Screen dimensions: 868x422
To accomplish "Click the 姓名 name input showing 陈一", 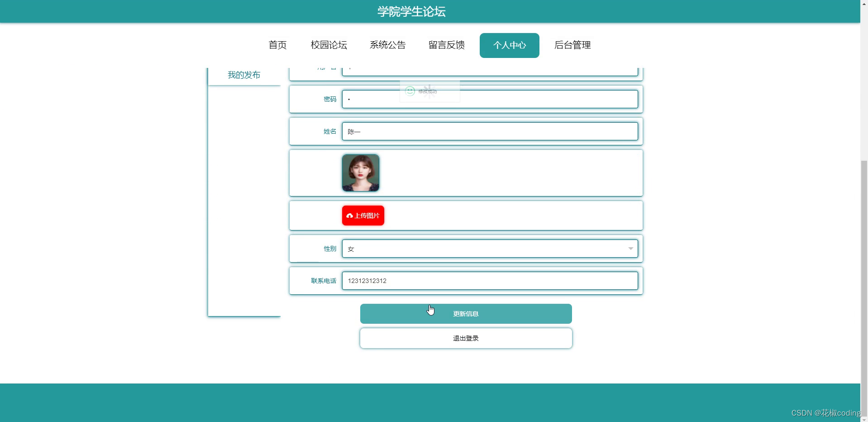I will click(490, 131).
